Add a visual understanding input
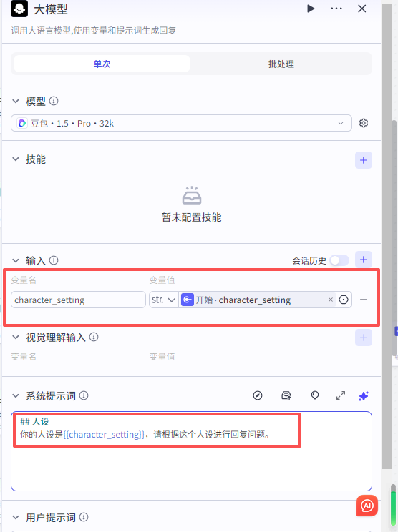 [x=364, y=338]
